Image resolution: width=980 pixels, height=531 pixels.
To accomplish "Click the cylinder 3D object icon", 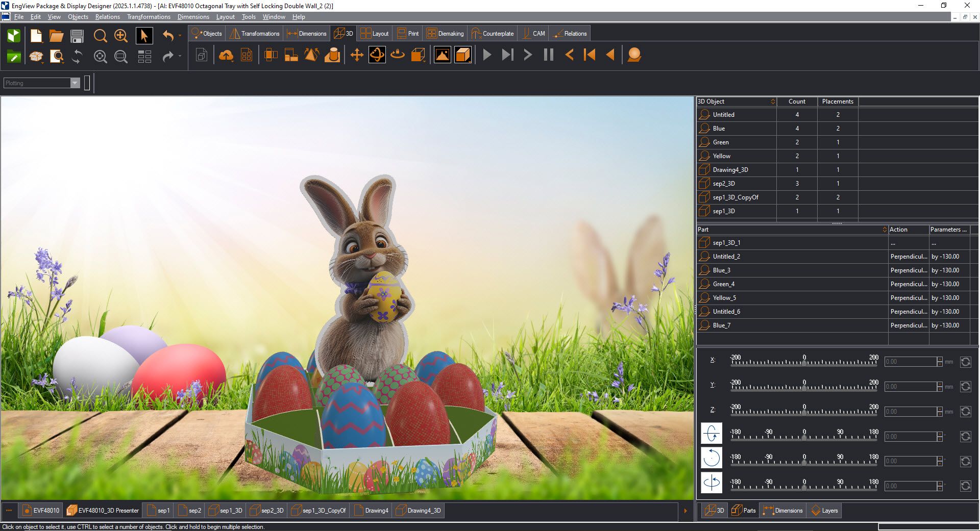I will (x=332, y=55).
